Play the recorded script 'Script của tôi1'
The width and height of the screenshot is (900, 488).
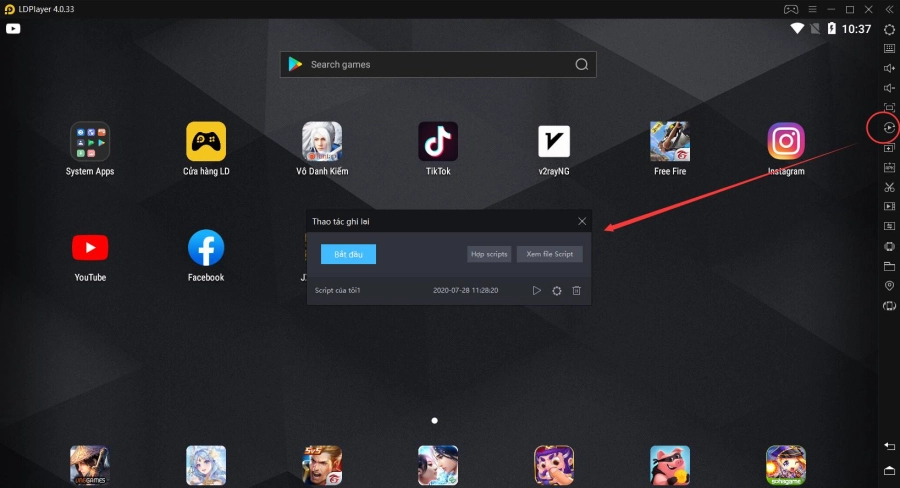point(537,291)
